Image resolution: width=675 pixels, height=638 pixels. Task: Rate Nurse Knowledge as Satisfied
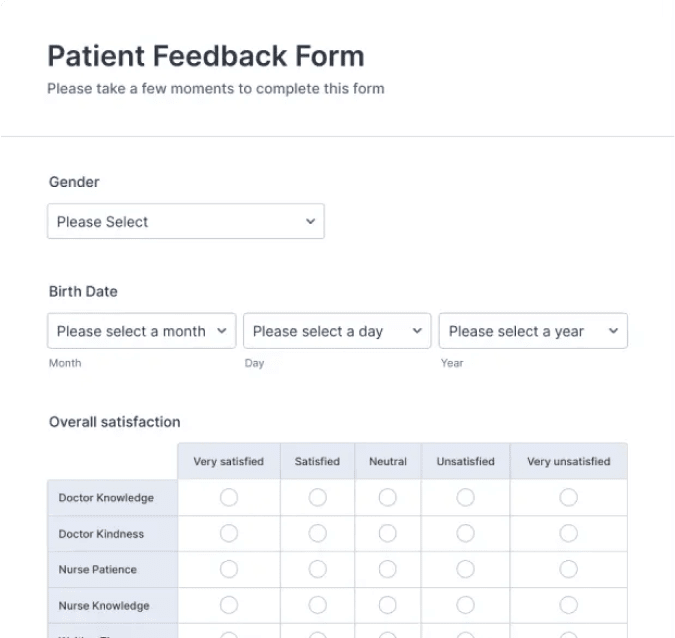[317, 605]
